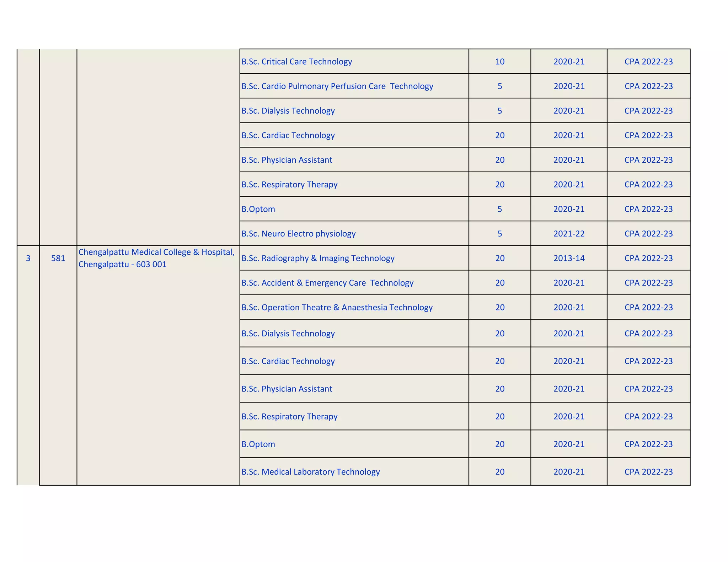Click the 2021-22 year cell
This screenshot has width=728, height=562.
click(x=569, y=234)
